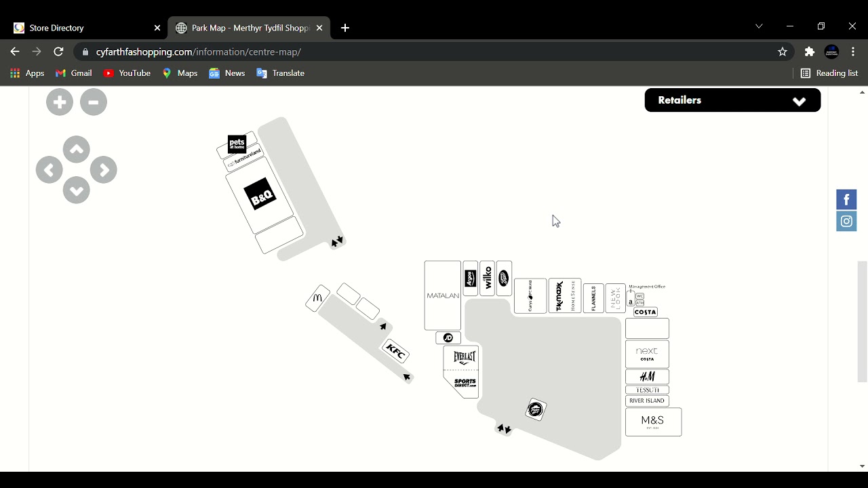The width and height of the screenshot is (868, 488).
Task: Zoom in on the map with plus button
Action: click(60, 102)
